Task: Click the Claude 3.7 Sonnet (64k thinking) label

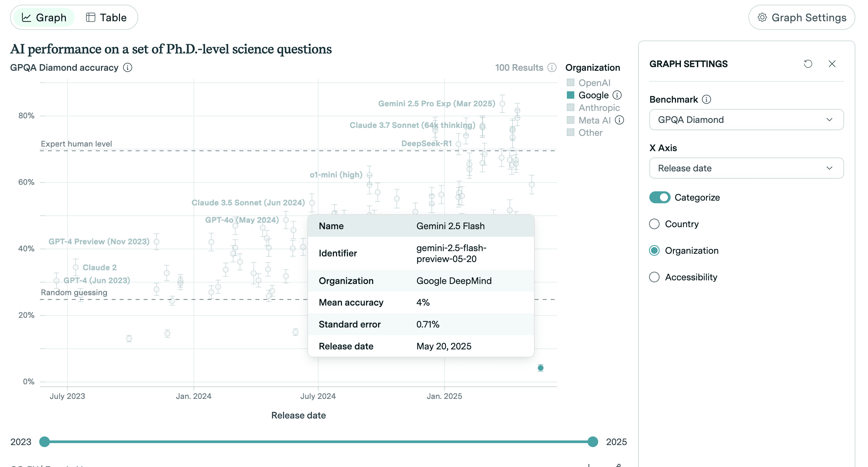Action: [x=412, y=125]
